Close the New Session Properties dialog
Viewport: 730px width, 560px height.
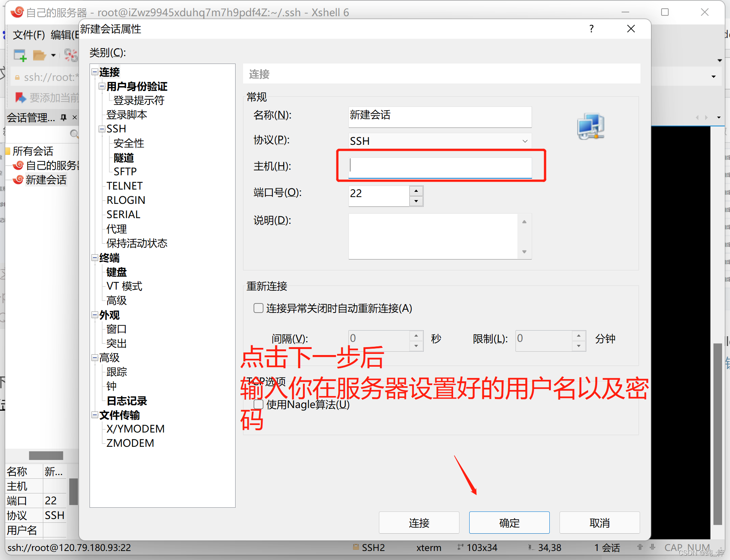(x=631, y=29)
